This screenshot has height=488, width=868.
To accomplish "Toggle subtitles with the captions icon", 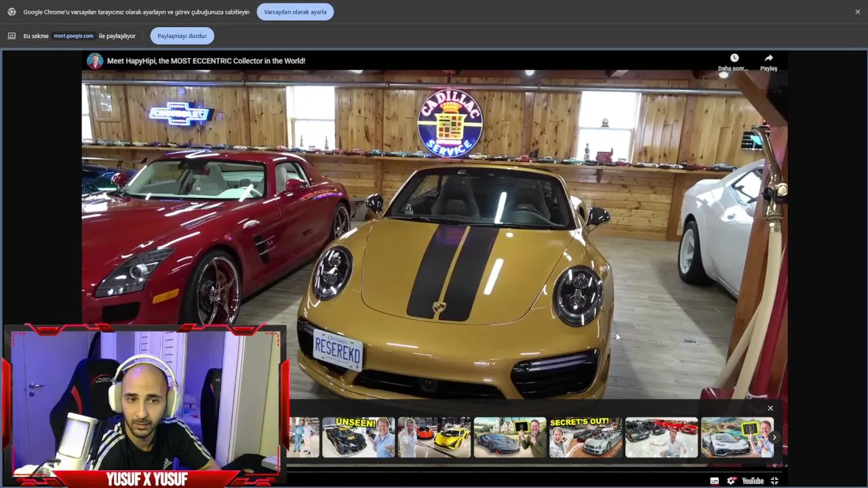I will tap(714, 481).
